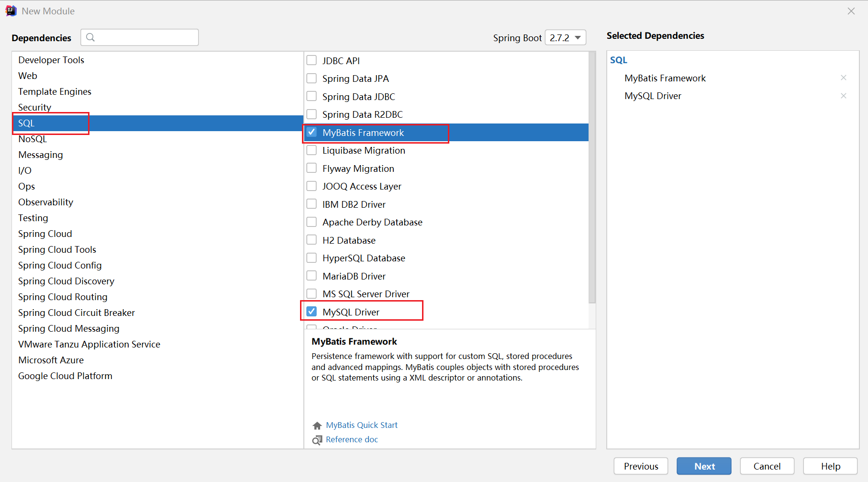This screenshot has width=868, height=482.
Task: Open the Reference doc link
Action: tap(352, 439)
